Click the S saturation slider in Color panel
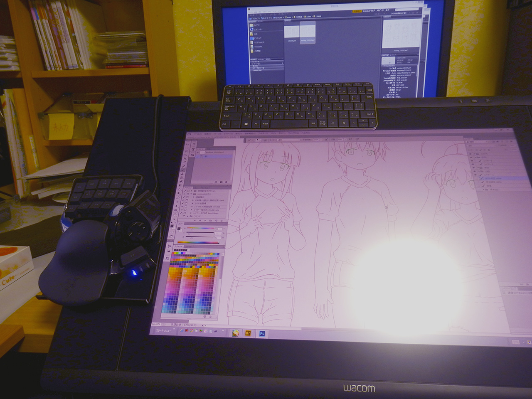Screen dimensions: 532x399 (200, 232)
